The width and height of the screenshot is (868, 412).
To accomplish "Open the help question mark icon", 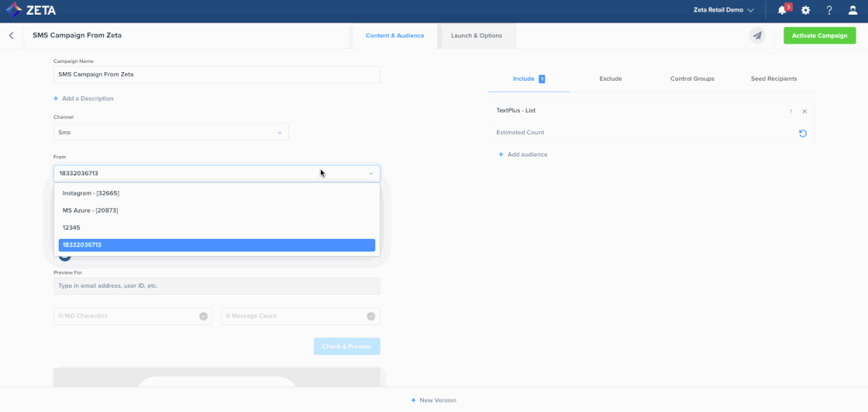I will (828, 11).
